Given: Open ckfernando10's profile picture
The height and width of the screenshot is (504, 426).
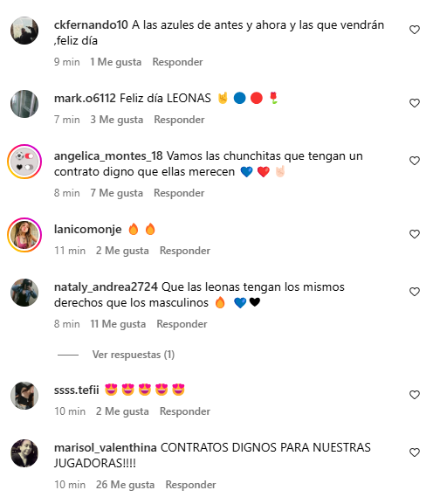Looking at the screenshot, I should pyautogui.click(x=24, y=31).
